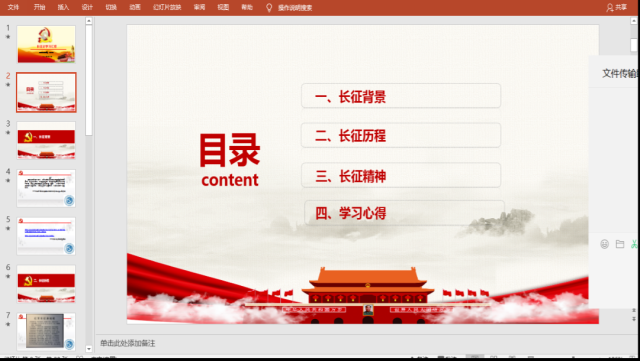Click the animation star beside slide 4
640x361 pixels.
tap(8, 180)
